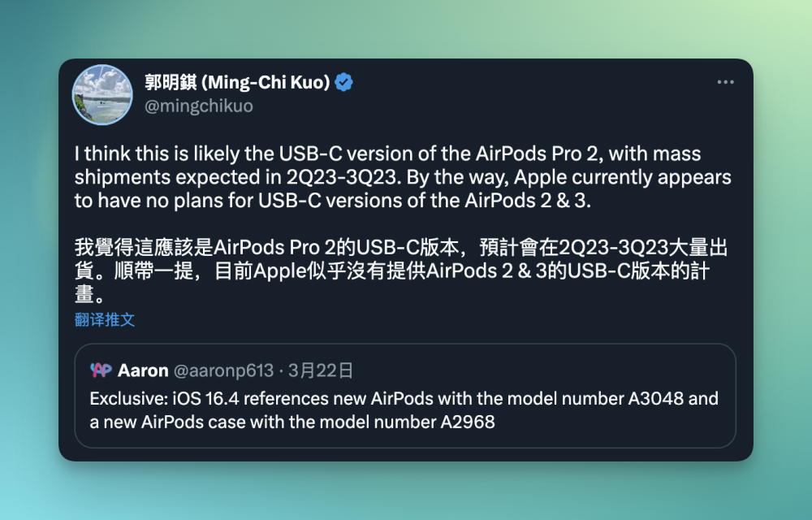
Task: Click the English tweet text about USB-C
Action: 403,177
